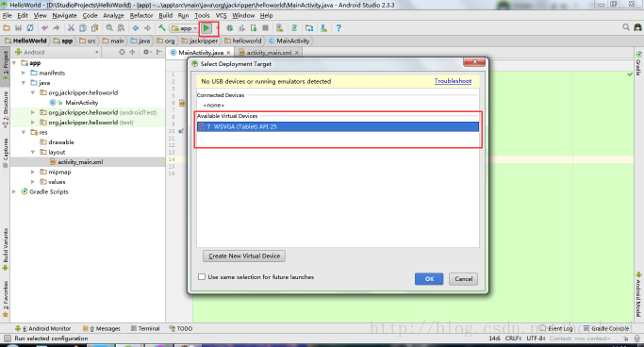Open the Build Variants side tab

tap(6, 248)
